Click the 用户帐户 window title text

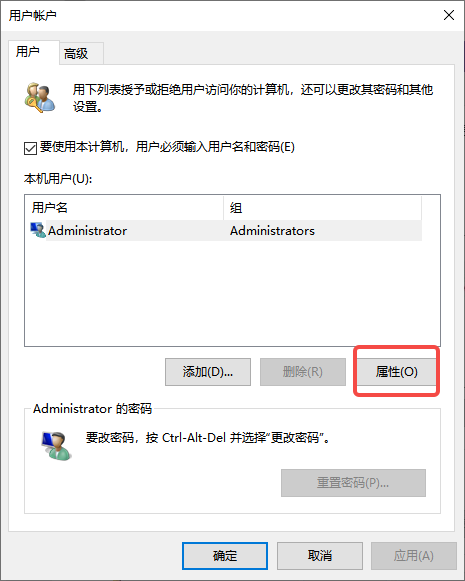click(33, 16)
